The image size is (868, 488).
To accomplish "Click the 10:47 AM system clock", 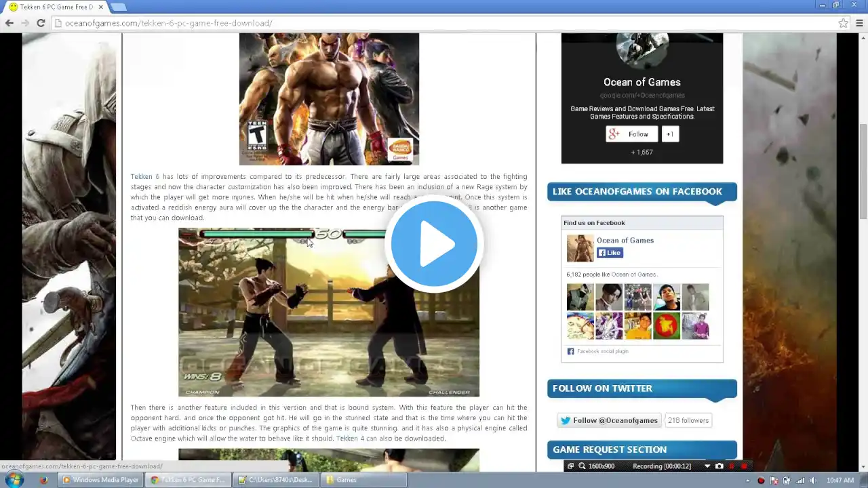I will click(x=840, y=481).
